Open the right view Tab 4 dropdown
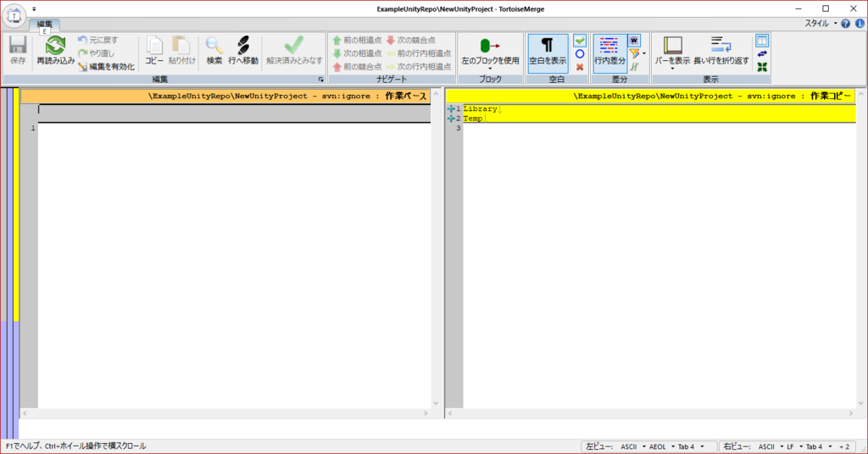Image resolution: width=868 pixels, height=454 pixels. pyautogui.click(x=819, y=447)
